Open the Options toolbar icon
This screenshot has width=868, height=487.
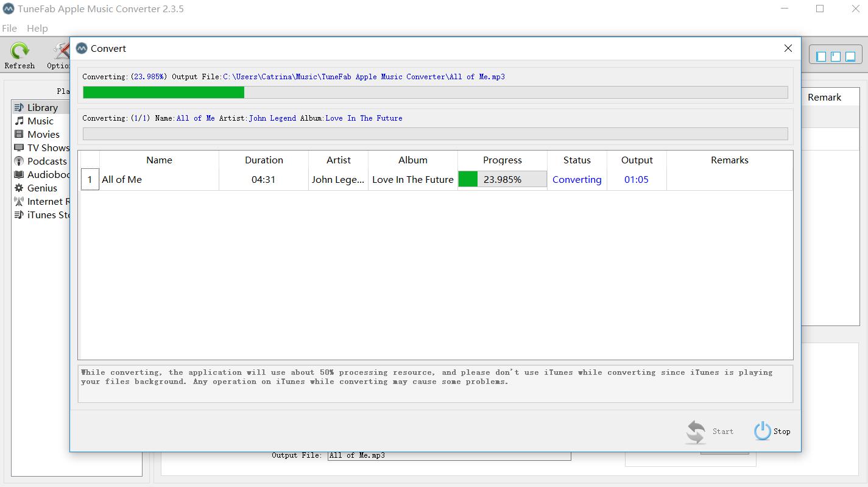tap(59, 55)
